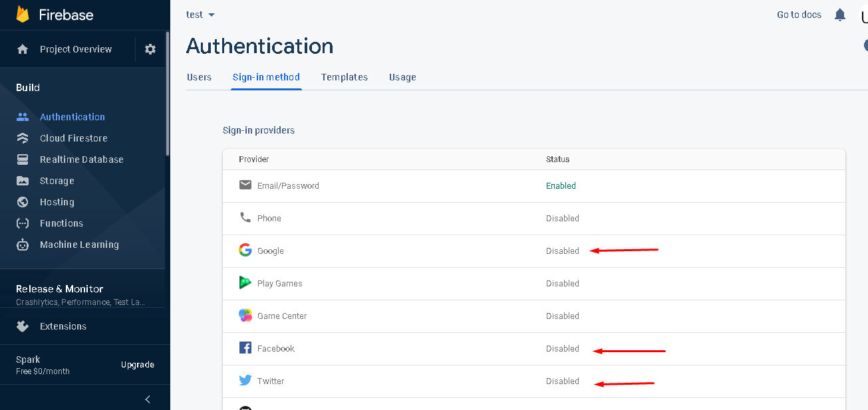868x410 pixels.
Task: Click the Upgrade plan button
Action: [x=138, y=365]
